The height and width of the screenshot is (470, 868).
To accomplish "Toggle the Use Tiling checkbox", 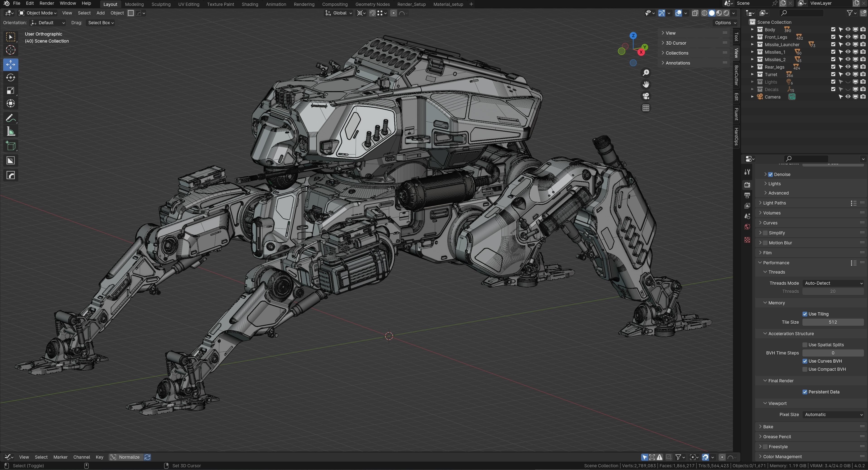I will 805,314.
